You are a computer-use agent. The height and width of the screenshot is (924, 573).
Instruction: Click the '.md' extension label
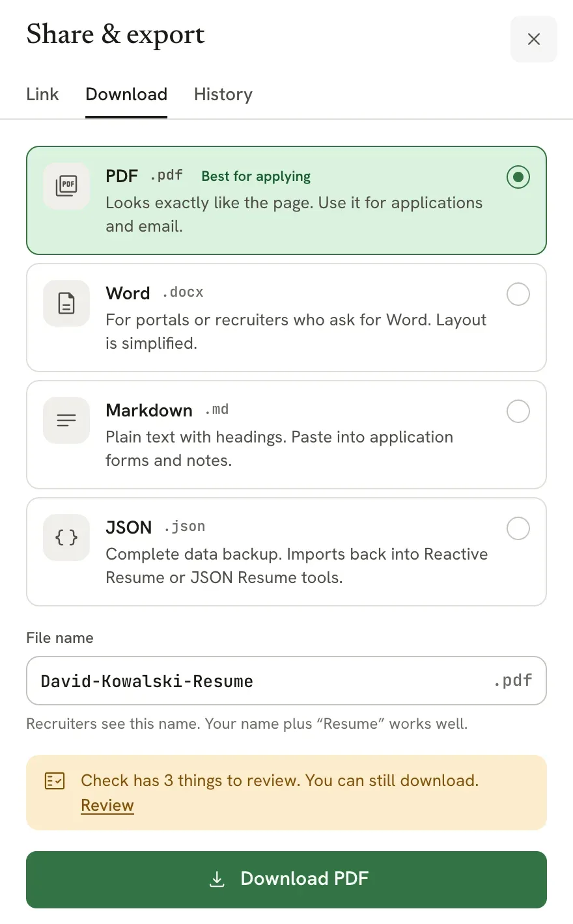(x=217, y=410)
